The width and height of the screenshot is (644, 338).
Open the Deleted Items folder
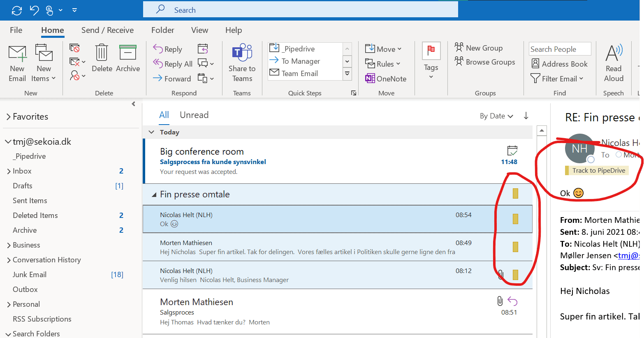pyautogui.click(x=35, y=215)
